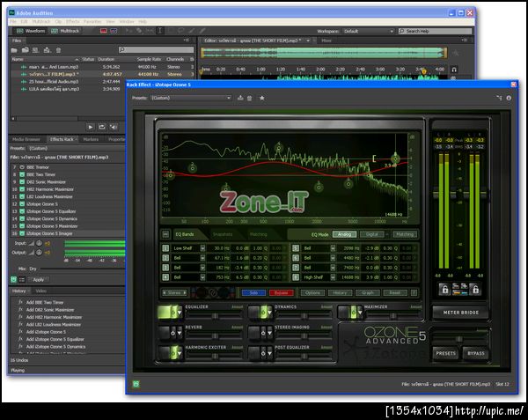Screen dimensions: 528x420
Task: Click the Play button in Files panel
Action: pyautogui.click(x=91, y=127)
